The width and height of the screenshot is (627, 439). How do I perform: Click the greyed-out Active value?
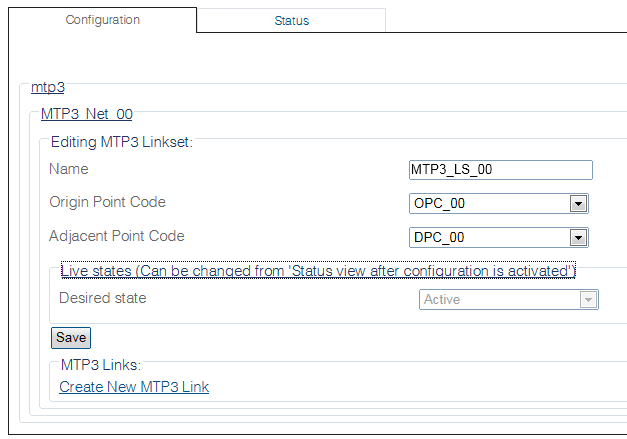tap(499, 299)
